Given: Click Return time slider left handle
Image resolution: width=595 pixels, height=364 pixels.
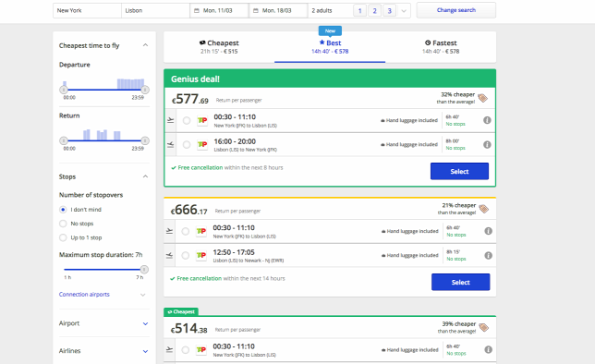Looking at the screenshot, I should (x=64, y=140).
